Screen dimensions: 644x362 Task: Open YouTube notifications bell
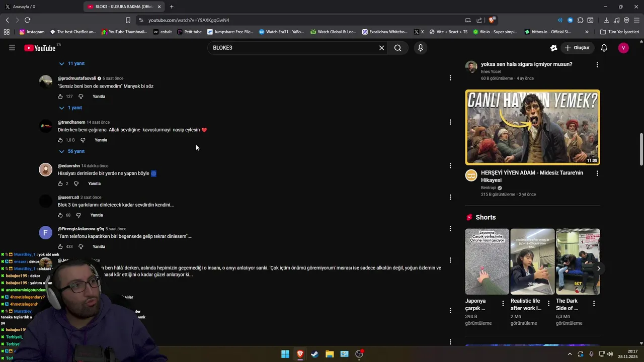[x=604, y=48]
